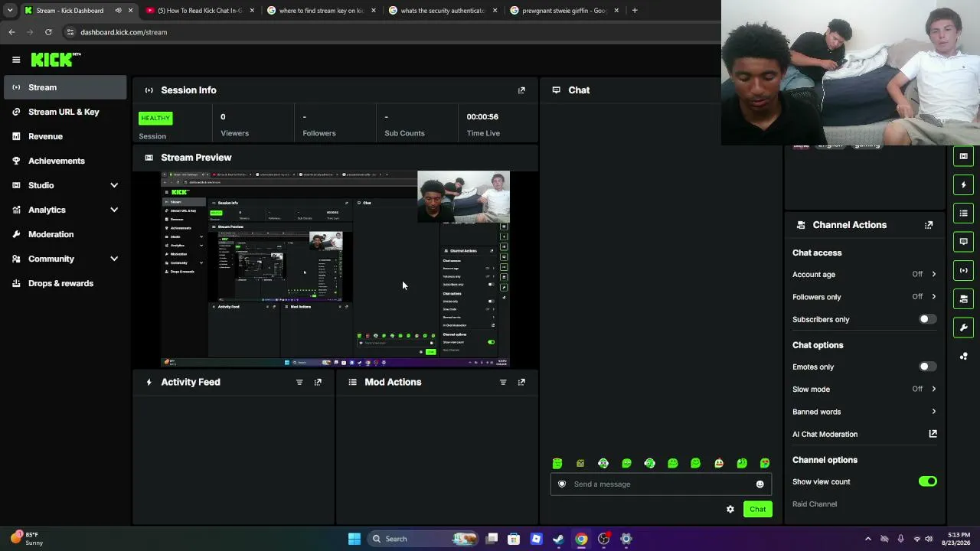This screenshot has width=980, height=551.
Task: Click Raid Channel option
Action: [815, 504]
